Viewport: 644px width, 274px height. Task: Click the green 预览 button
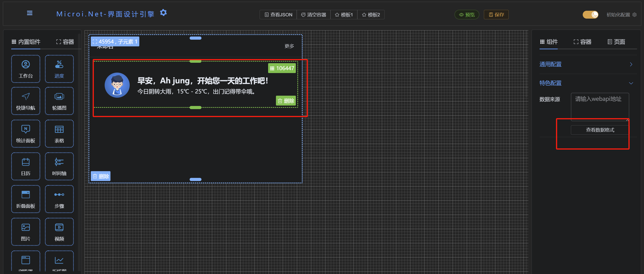tap(466, 15)
